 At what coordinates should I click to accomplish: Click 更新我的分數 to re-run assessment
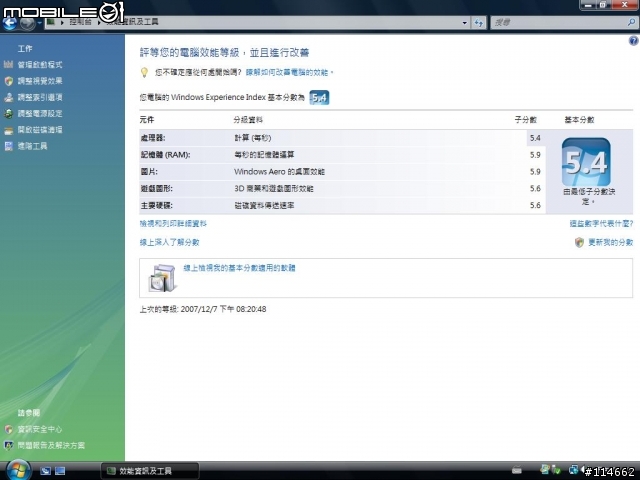pos(610,242)
